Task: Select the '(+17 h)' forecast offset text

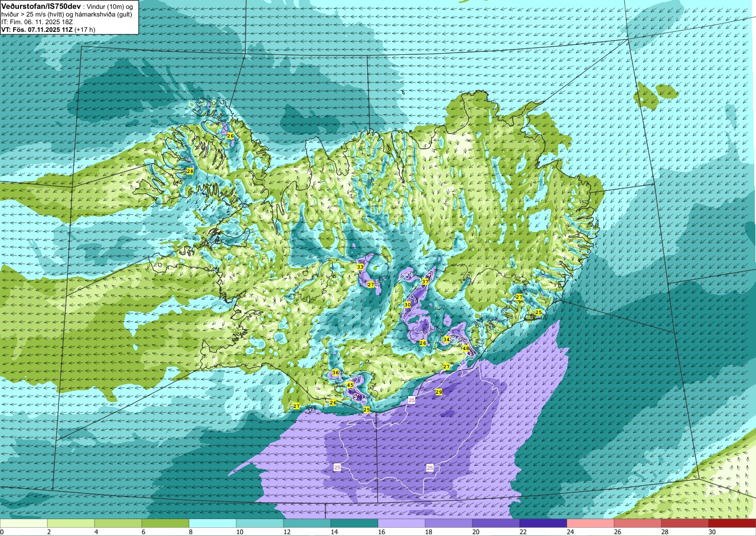Action: click(85, 29)
